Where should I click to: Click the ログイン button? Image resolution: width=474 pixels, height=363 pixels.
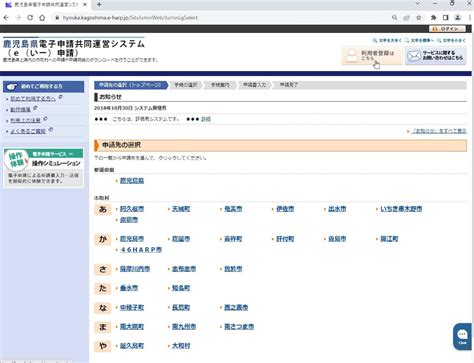(x=447, y=29)
